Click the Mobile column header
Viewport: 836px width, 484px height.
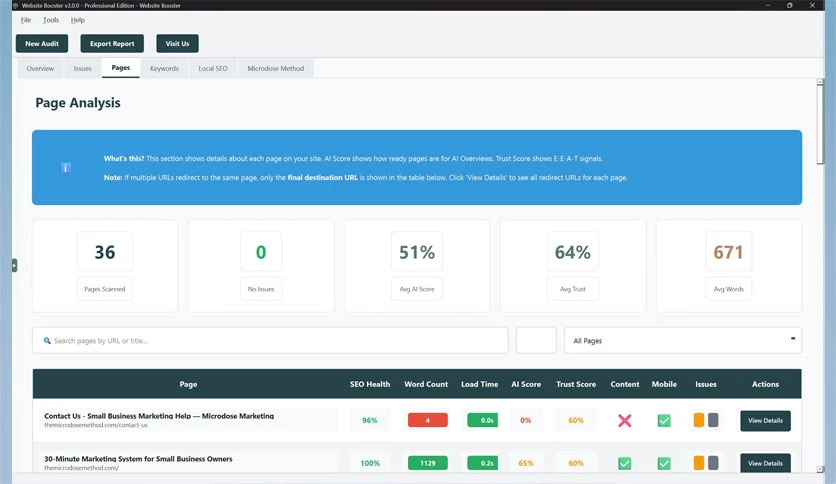click(x=664, y=384)
